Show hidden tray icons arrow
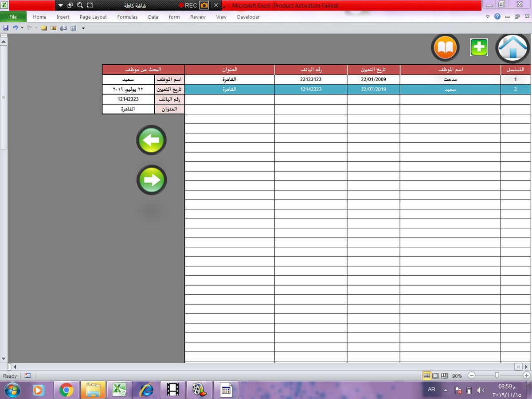Viewport: 532px width, 399px height. point(446,390)
